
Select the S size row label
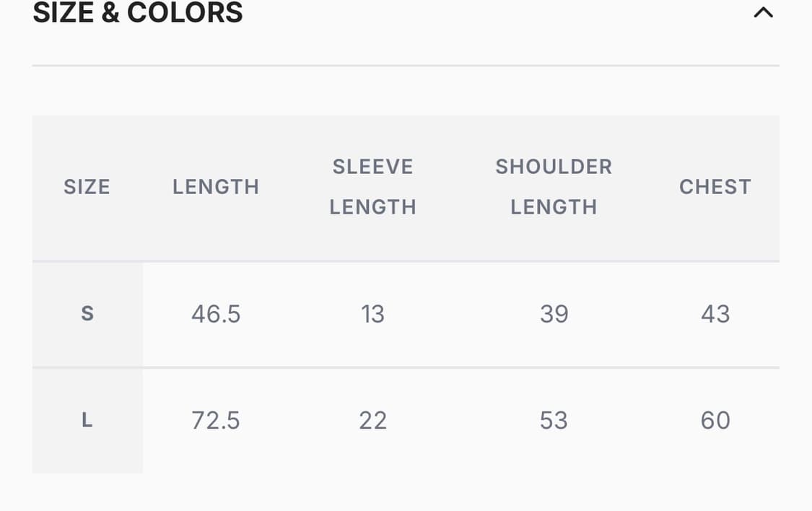point(87,314)
